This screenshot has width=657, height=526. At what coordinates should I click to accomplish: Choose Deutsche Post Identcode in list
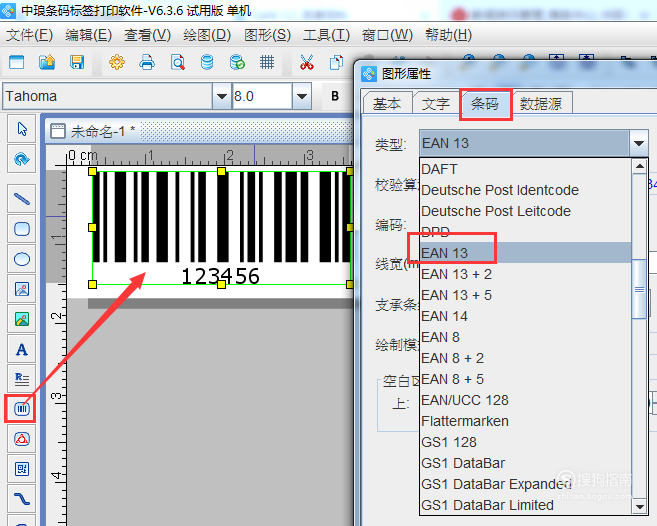click(526, 190)
